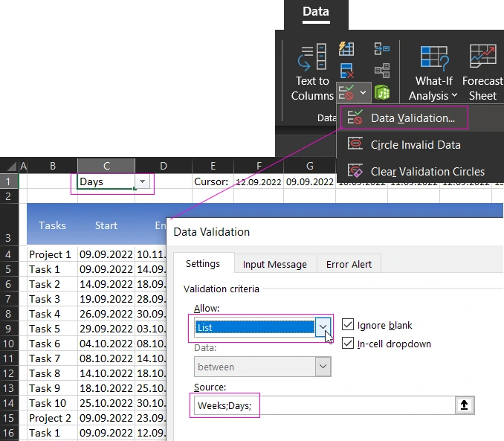
Task: Click into the Source input field
Action: point(323,405)
